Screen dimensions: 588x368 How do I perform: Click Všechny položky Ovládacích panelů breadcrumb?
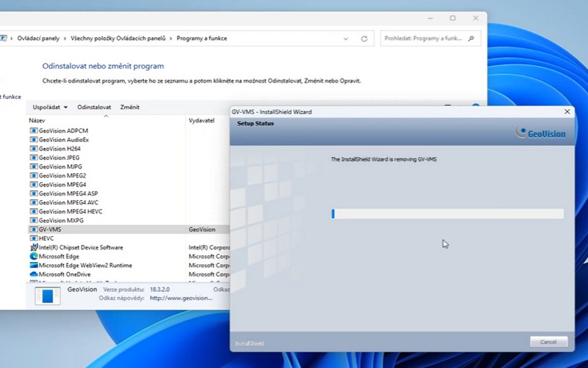(118, 38)
